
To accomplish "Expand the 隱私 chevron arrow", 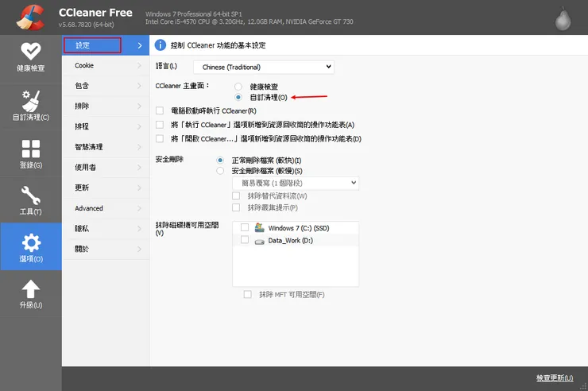I will point(139,228).
